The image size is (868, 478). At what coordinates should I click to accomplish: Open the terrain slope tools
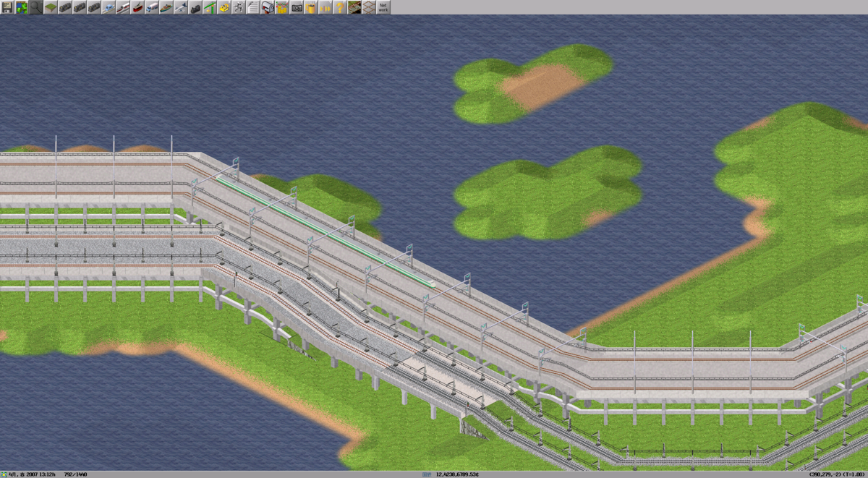click(51, 7)
